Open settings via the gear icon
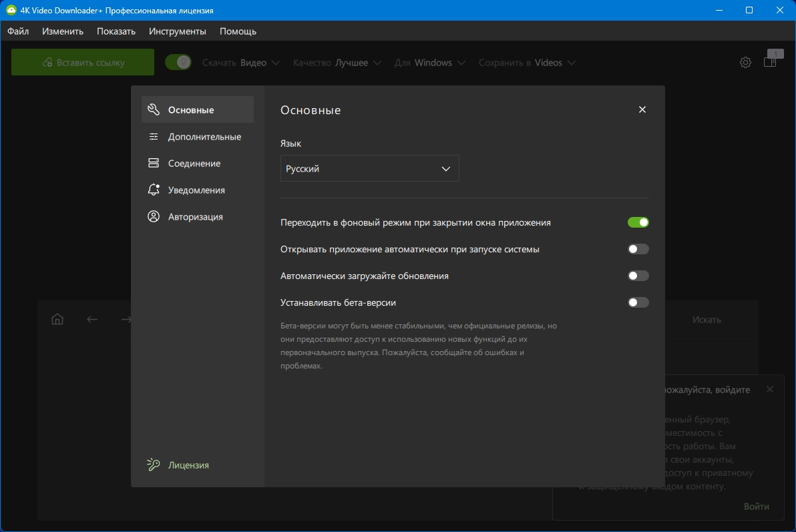The width and height of the screenshot is (796, 532). coord(745,63)
